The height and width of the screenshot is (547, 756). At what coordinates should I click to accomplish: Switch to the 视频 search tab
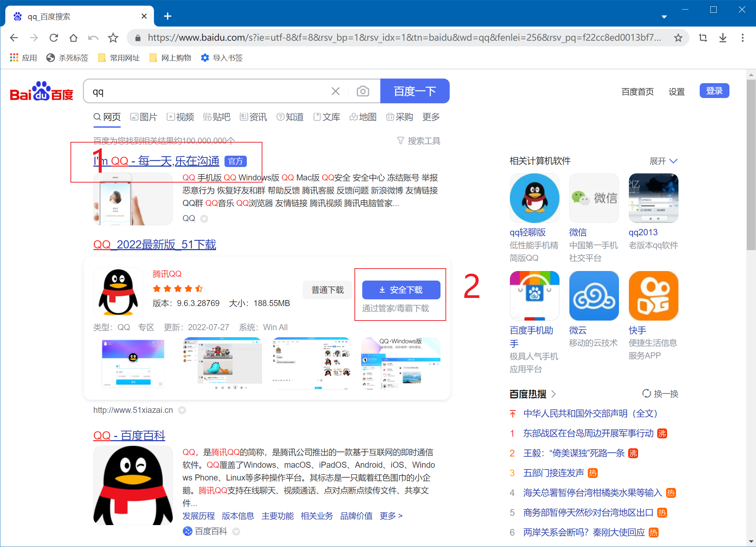[x=180, y=117]
